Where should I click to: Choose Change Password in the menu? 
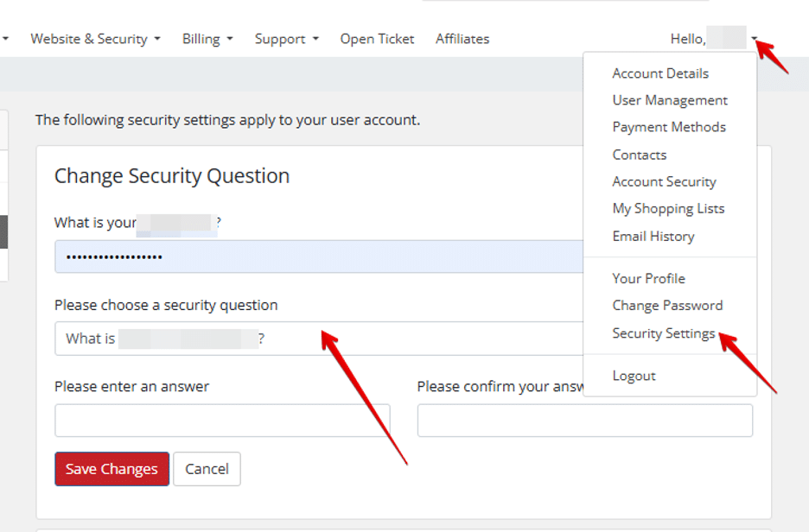(x=667, y=305)
